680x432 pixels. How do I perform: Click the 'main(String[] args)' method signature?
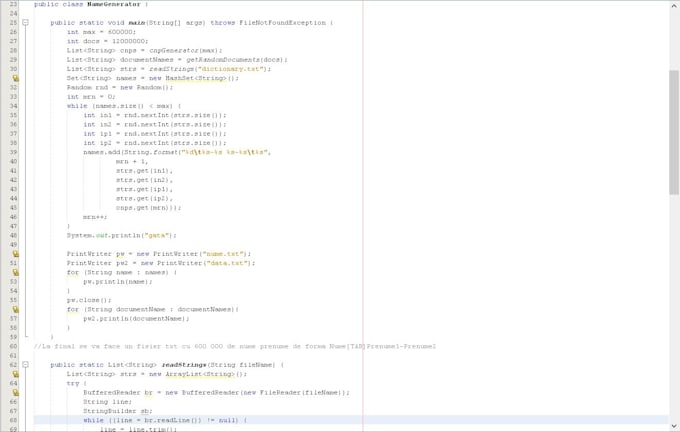pos(167,23)
